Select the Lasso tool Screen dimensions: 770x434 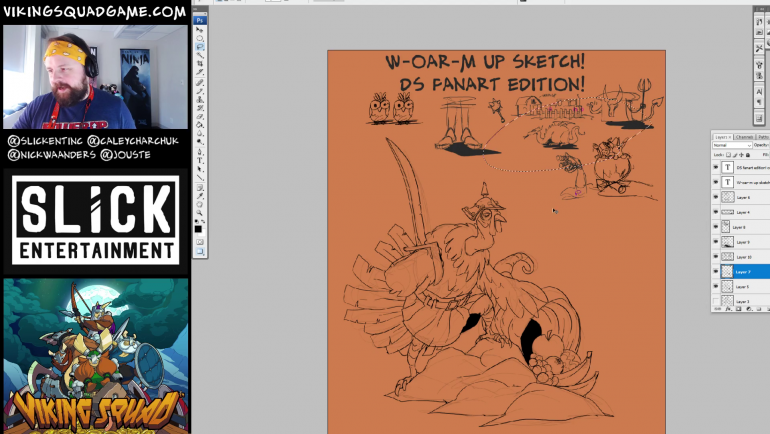pyautogui.click(x=200, y=47)
